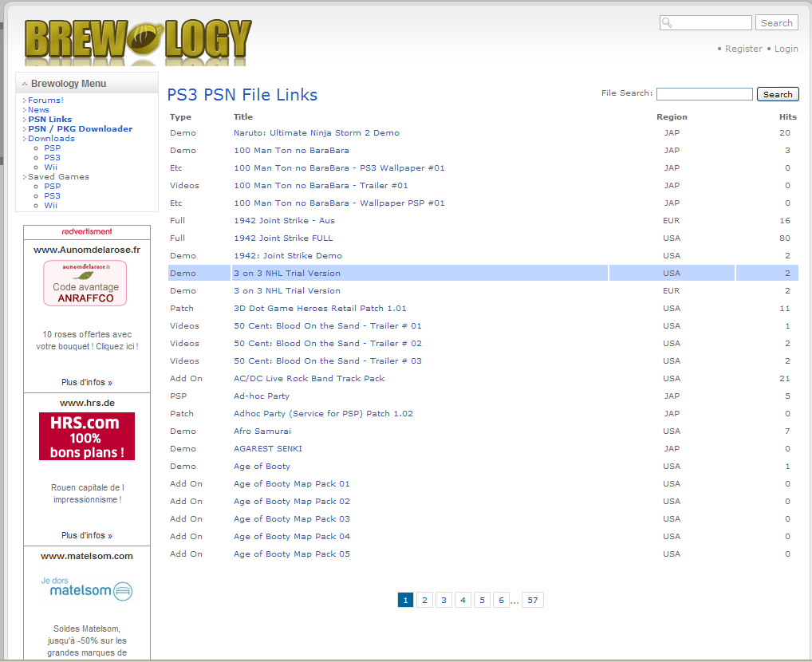812x662 pixels.
Task: Open 100 Man Ton no BaraBara PS3 Wallpaper #01
Action: click(x=339, y=168)
